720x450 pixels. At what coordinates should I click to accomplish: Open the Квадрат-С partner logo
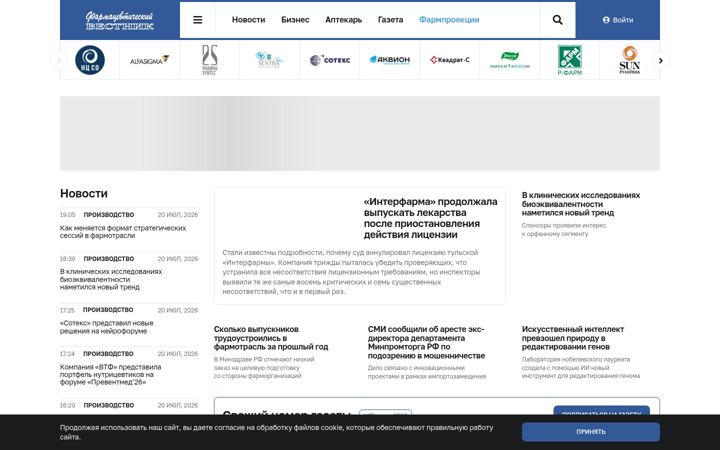450,60
